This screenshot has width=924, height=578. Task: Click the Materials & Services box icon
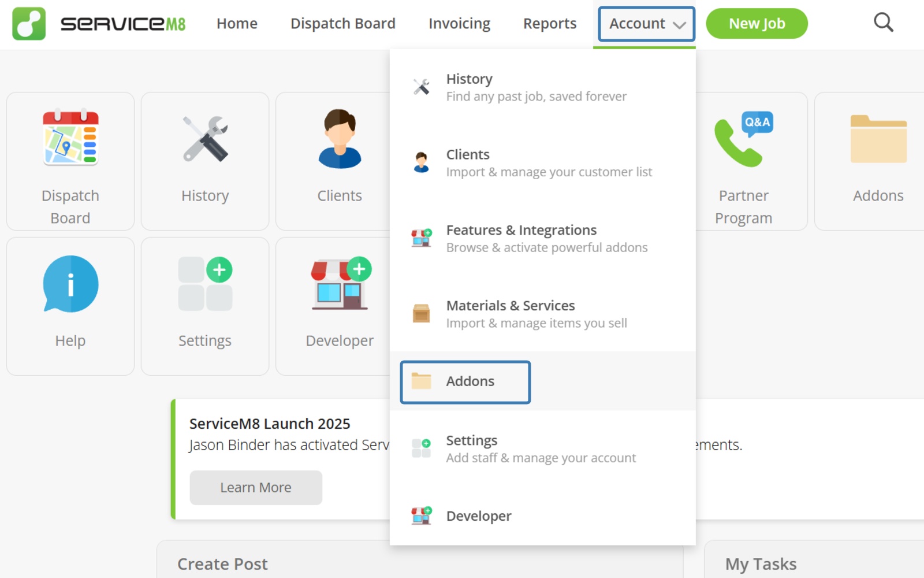tap(422, 313)
